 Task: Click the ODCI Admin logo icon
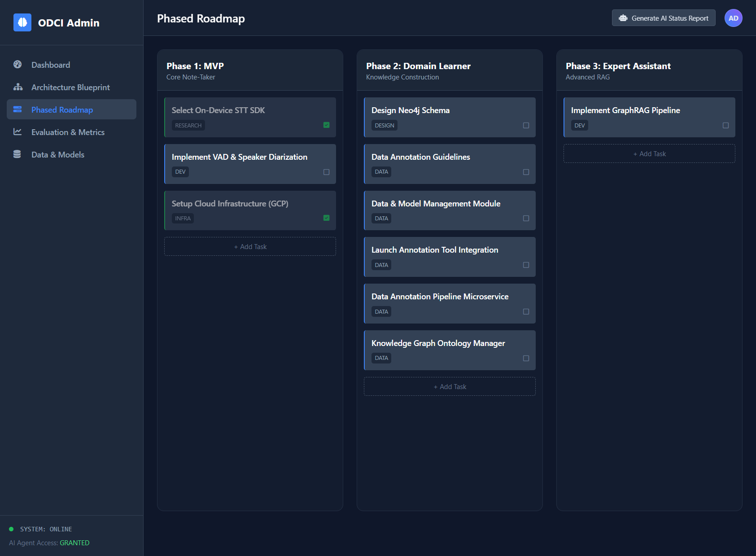pos(23,22)
